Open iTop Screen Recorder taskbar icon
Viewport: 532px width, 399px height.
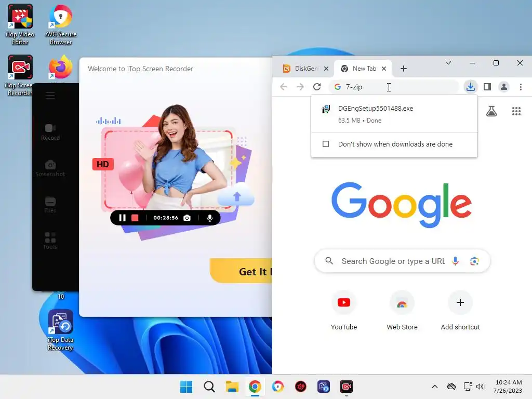[x=347, y=387]
